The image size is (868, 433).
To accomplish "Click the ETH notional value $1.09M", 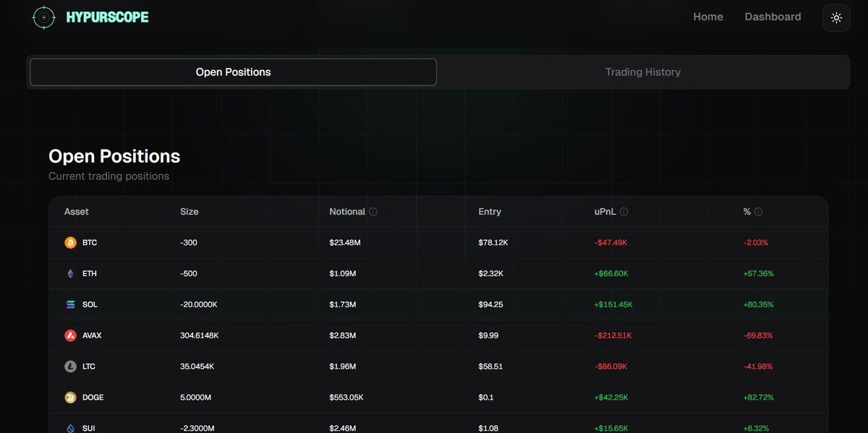I will click(x=343, y=274).
